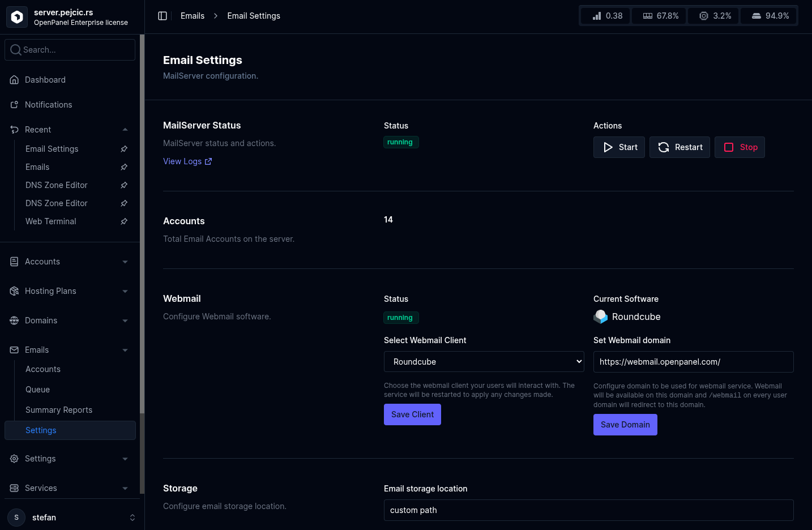Screen dimensions: 812x530
Task: Start the MailServer
Action: [619, 147]
